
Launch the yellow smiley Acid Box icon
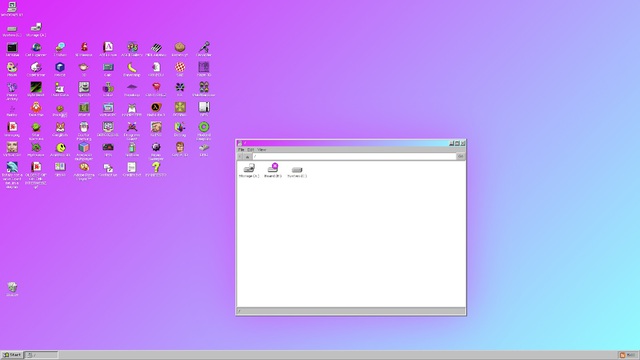point(60,149)
